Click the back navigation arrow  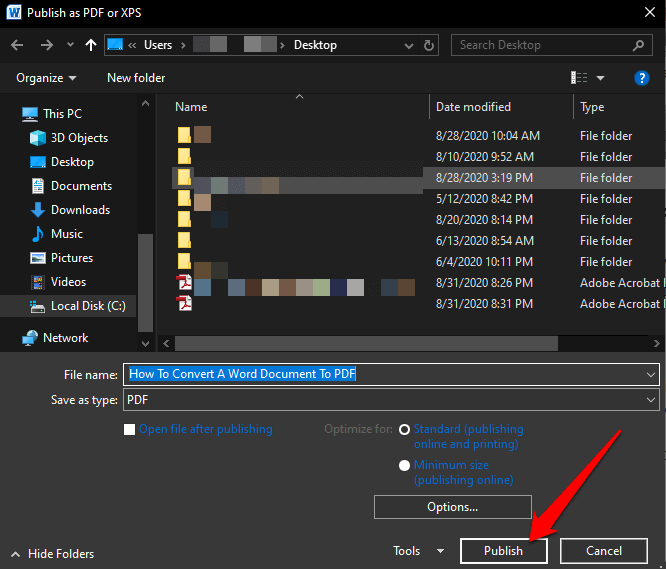[18, 45]
